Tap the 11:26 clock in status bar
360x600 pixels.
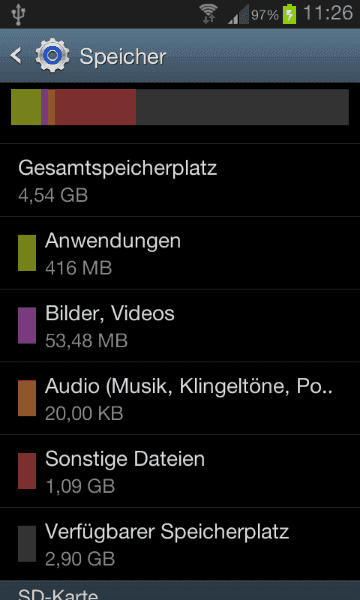327,14
